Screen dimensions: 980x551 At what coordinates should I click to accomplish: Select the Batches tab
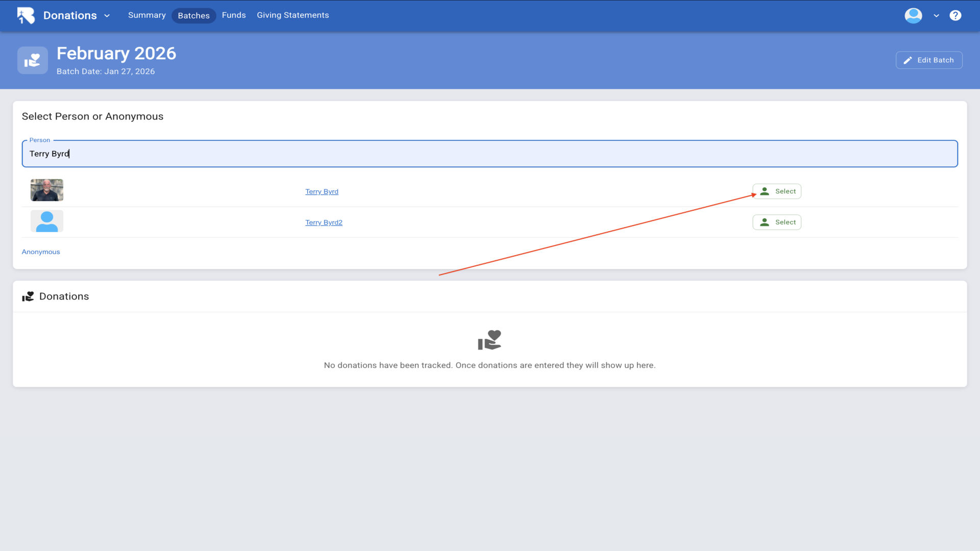[193, 16]
